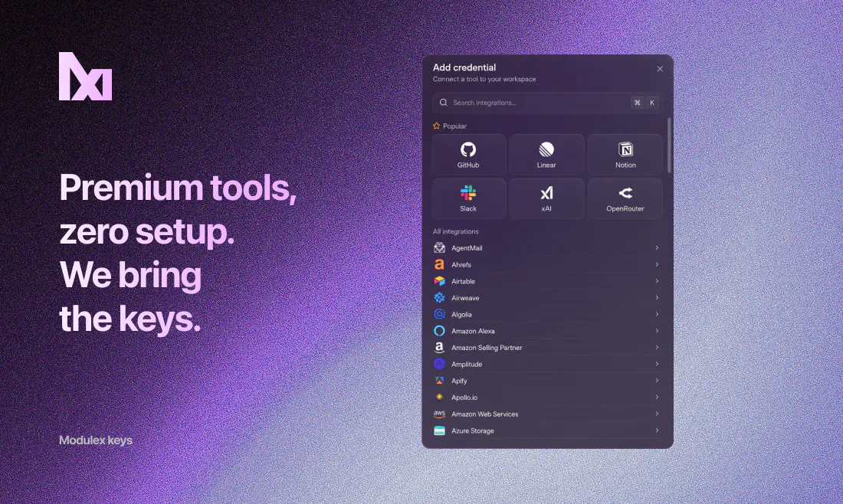The width and height of the screenshot is (843, 504).
Task: Click the command key shortcut badge
Action: (x=637, y=103)
